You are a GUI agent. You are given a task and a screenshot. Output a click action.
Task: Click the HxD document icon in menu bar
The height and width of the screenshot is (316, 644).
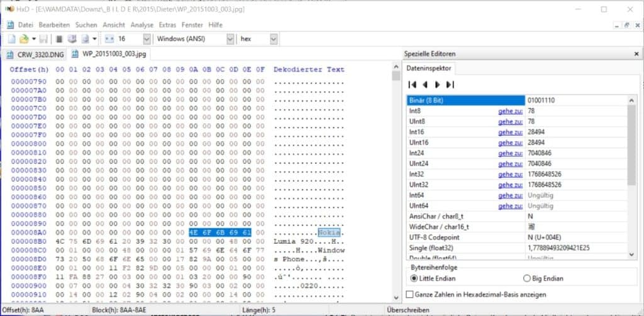(x=11, y=25)
